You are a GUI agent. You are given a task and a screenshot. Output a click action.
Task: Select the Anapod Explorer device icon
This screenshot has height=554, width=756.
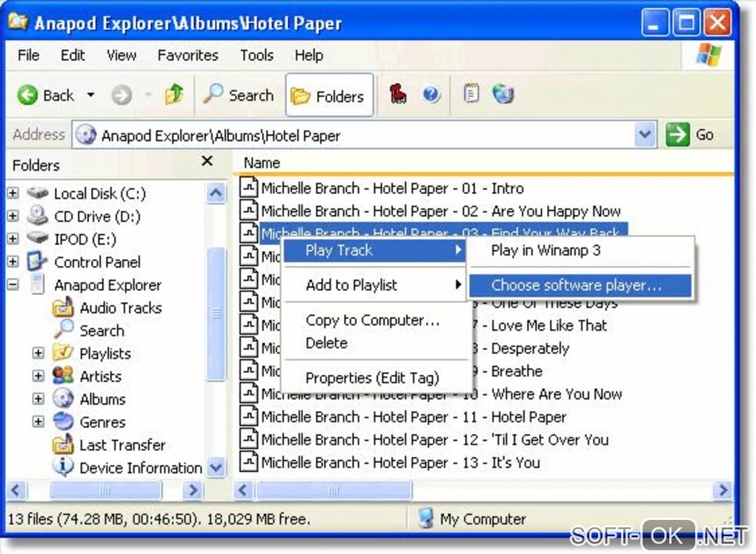[x=38, y=284]
